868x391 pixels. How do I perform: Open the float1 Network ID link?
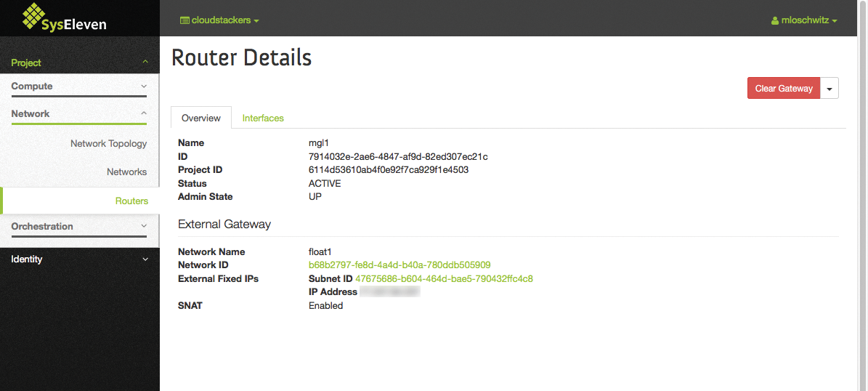(x=399, y=265)
